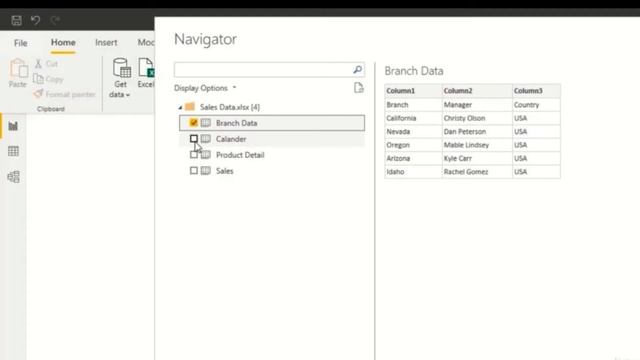Click the California cell in preview
The height and width of the screenshot is (360, 640).
tap(413, 118)
